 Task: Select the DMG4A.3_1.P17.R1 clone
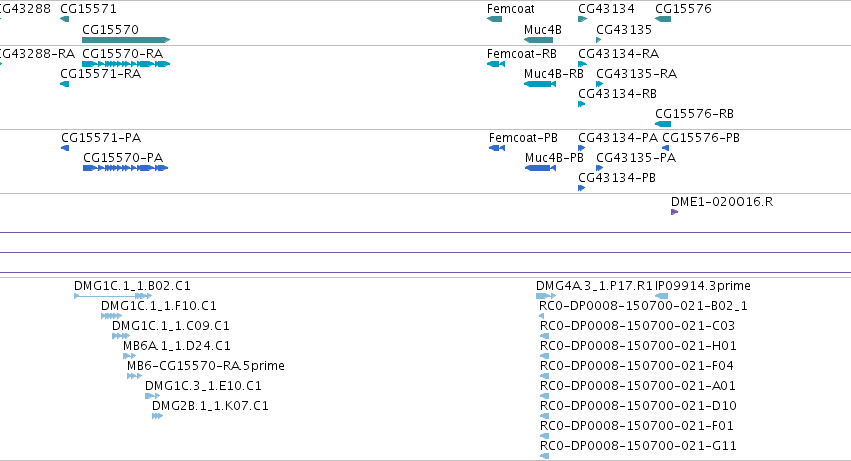545,296
